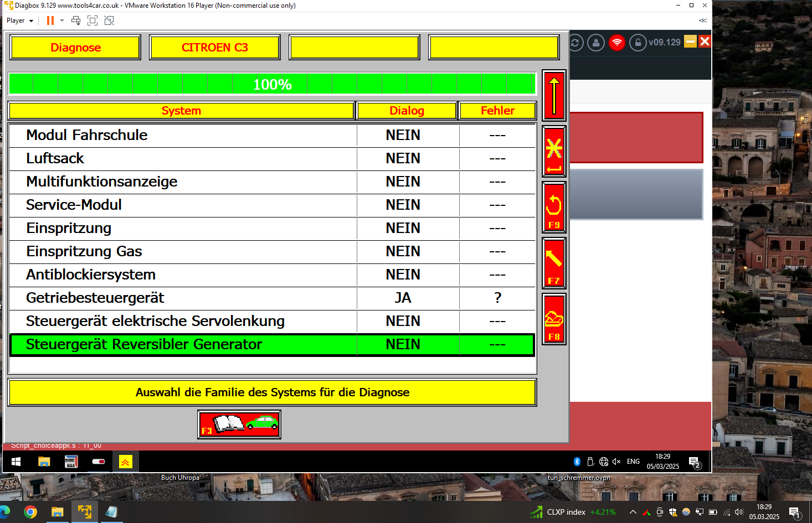Click the yellow Auswahl die Familie status bar
812x523 pixels.
click(273, 392)
